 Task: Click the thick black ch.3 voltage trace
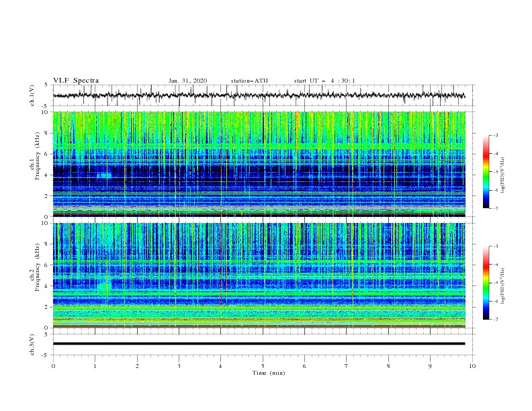click(x=259, y=344)
